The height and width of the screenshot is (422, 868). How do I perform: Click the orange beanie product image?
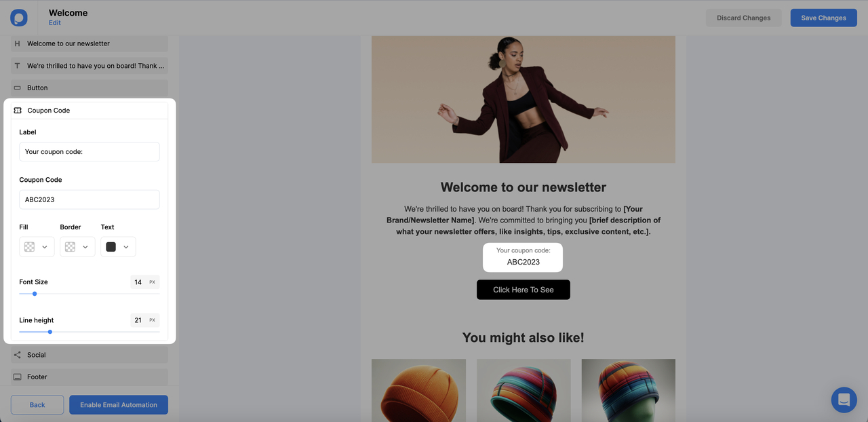[x=418, y=391]
